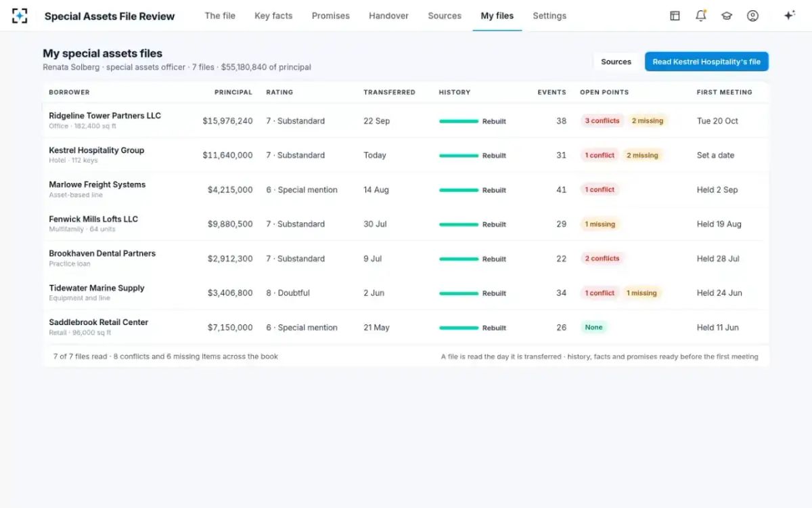This screenshot has width=812, height=508.
Task: Click the $11,640,000 principal value
Action: (227, 155)
